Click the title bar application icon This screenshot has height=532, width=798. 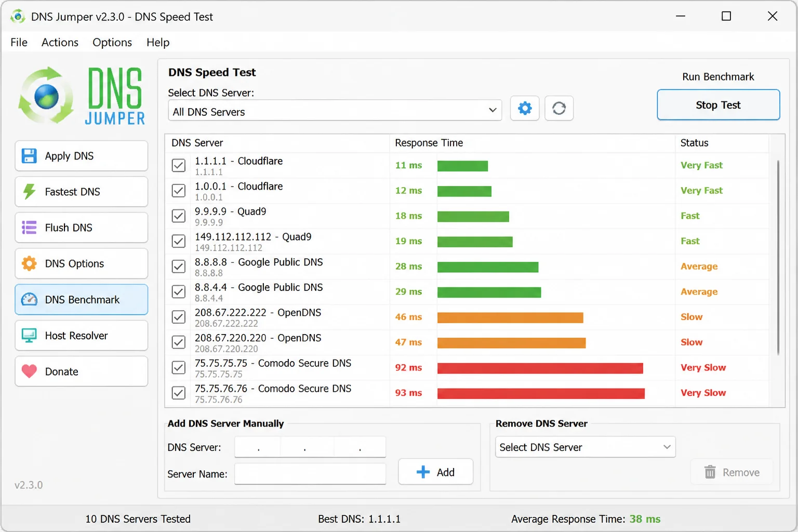click(18, 16)
